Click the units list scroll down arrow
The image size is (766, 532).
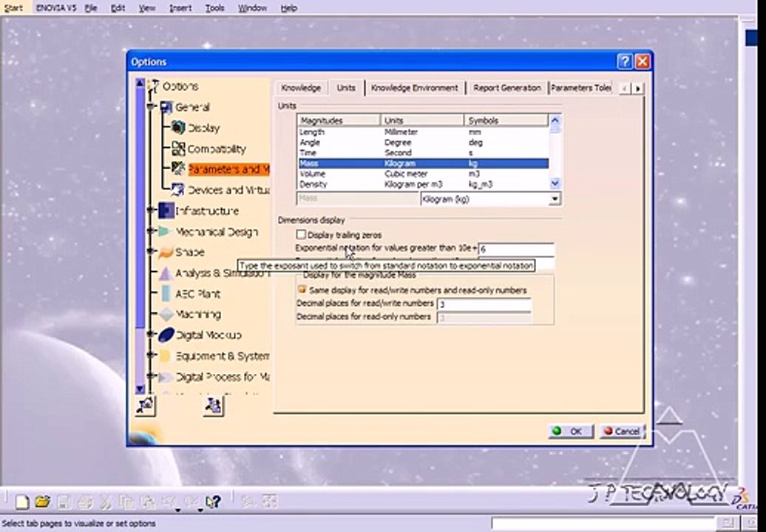pyautogui.click(x=555, y=183)
